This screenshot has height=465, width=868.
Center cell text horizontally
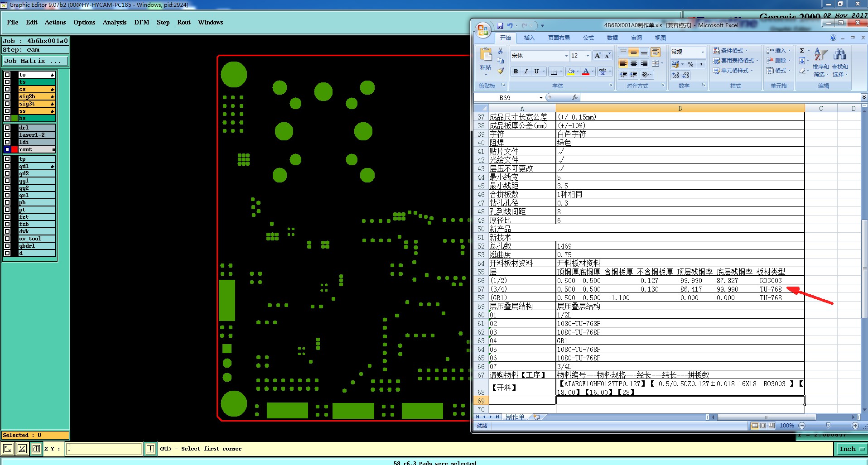tap(634, 63)
